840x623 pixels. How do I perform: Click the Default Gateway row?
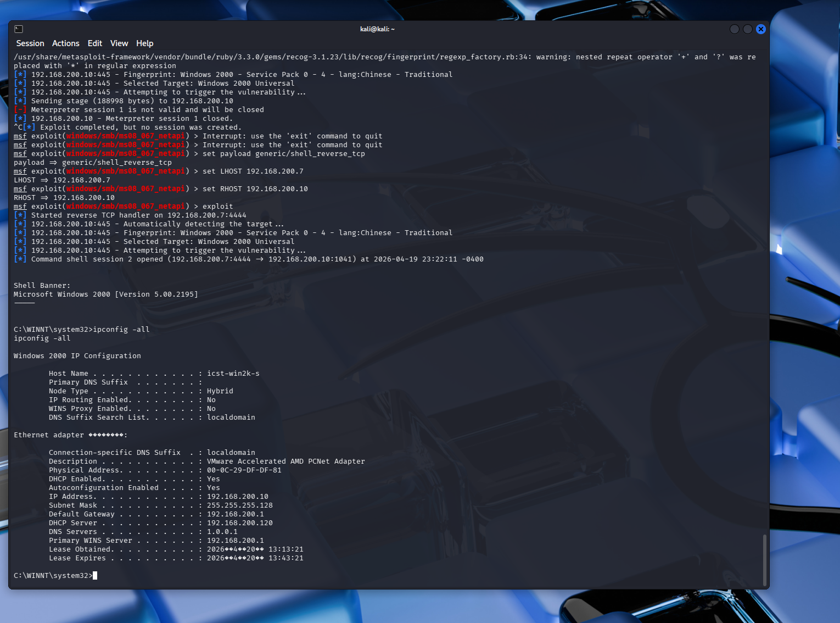156,514
